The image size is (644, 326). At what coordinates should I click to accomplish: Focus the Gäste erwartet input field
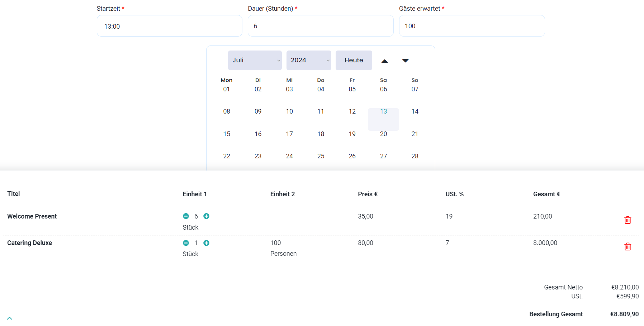click(x=472, y=26)
